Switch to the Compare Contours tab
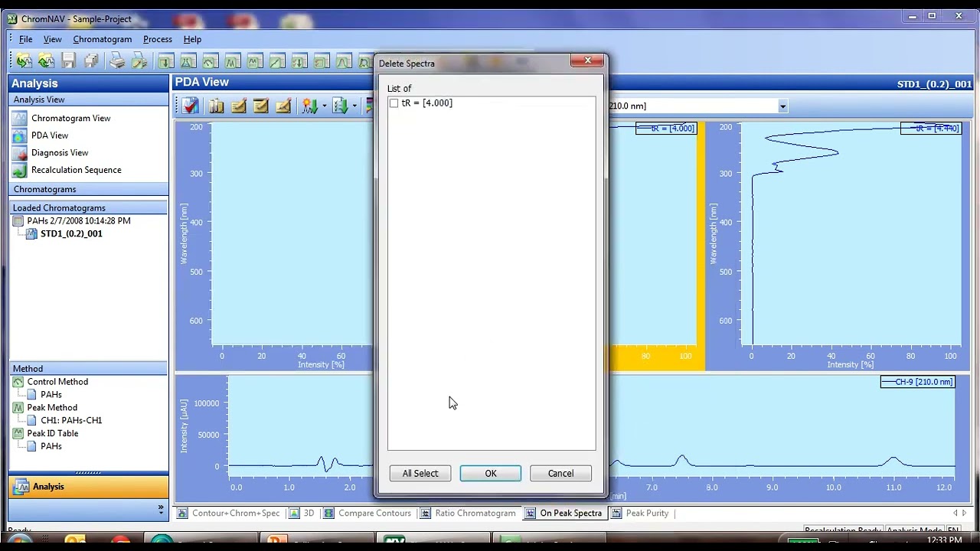980x551 pixels. (x=367, y=514)
